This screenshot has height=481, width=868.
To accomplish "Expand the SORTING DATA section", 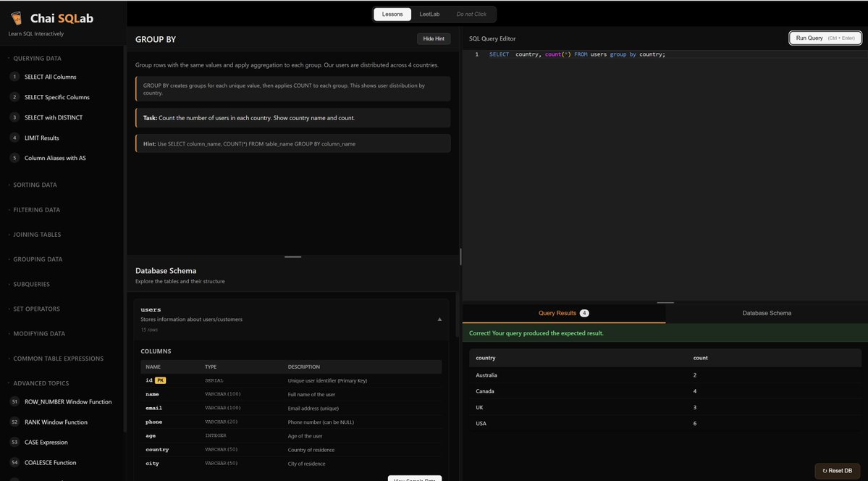I will [x=35, y=185].
